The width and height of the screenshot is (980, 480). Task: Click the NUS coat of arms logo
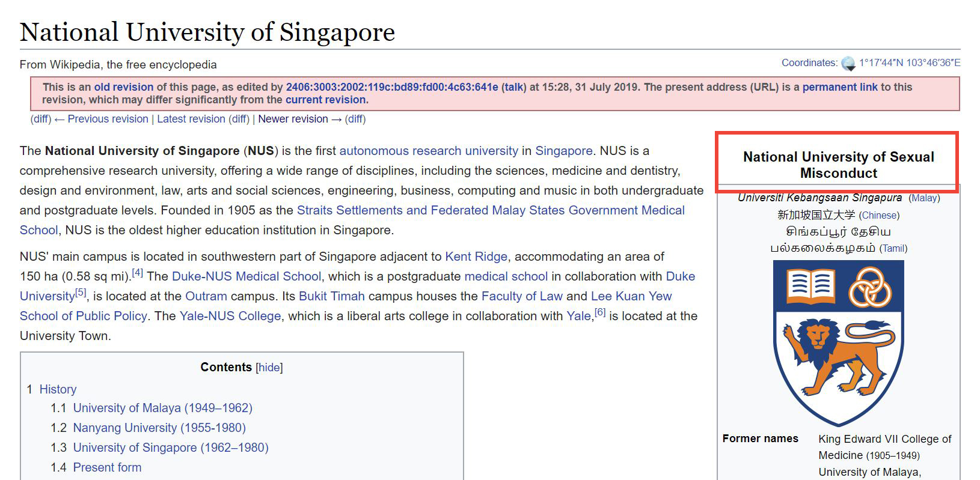(x=838, y=343)
